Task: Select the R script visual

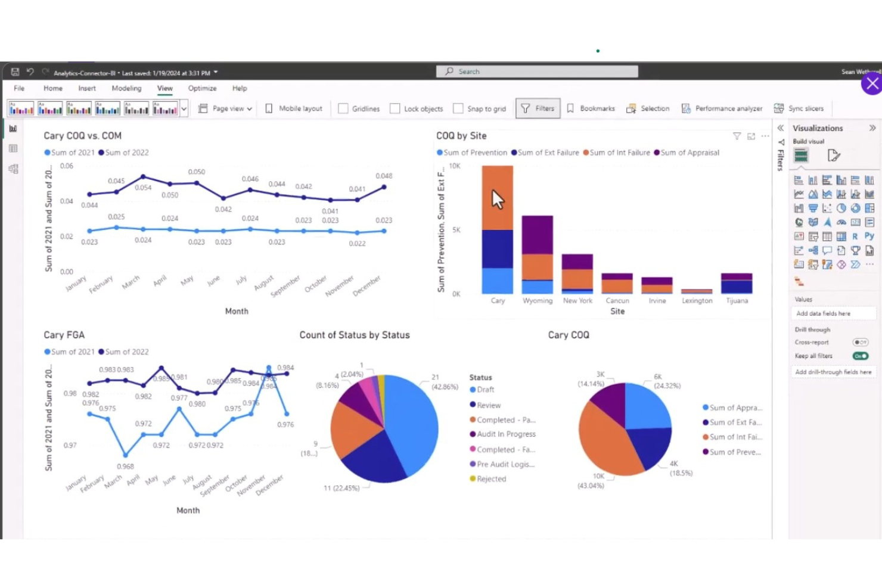Action: pos(856,237)
